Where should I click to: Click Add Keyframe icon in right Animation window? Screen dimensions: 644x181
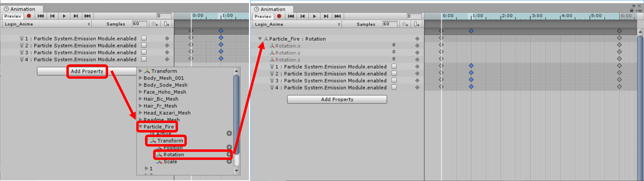click(405, 24)
